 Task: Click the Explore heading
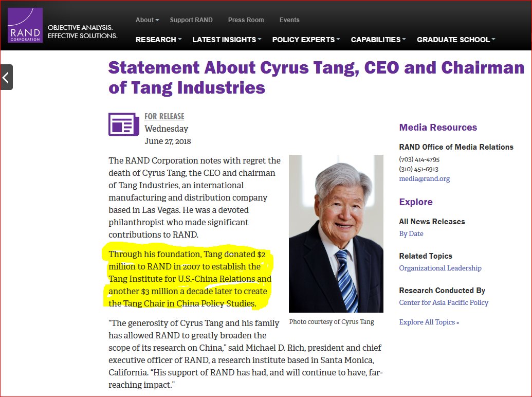coord(416,202)
